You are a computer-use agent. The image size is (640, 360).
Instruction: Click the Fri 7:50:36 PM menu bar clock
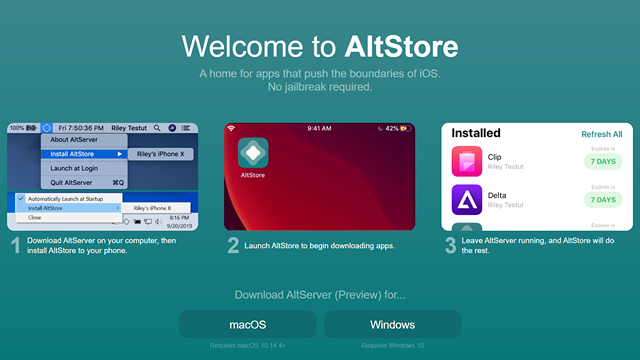pos(81,128)
